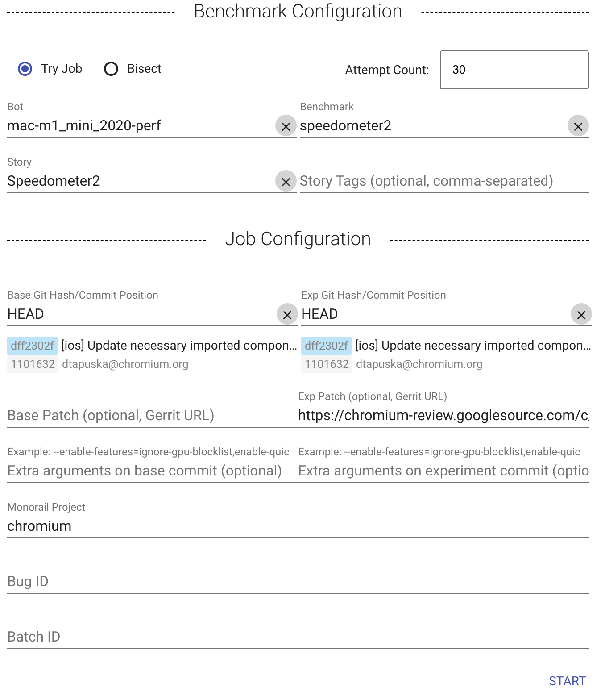
Task: Click the Monorail Project field
Action: coord(298,526)
